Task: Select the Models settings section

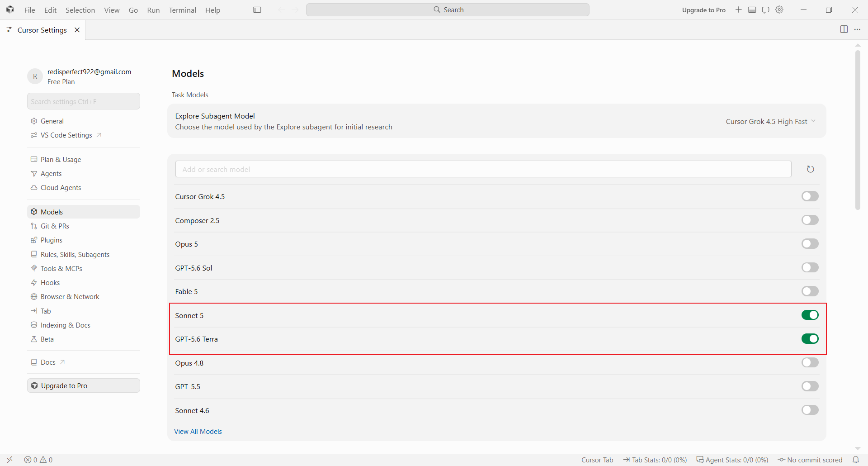Action: pos(84,212)
